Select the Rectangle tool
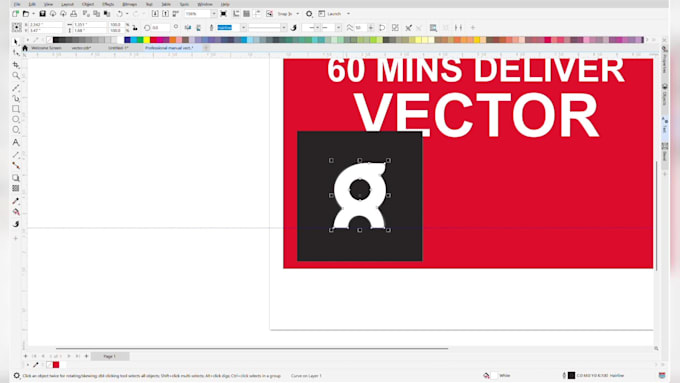 tap(16, 109)
